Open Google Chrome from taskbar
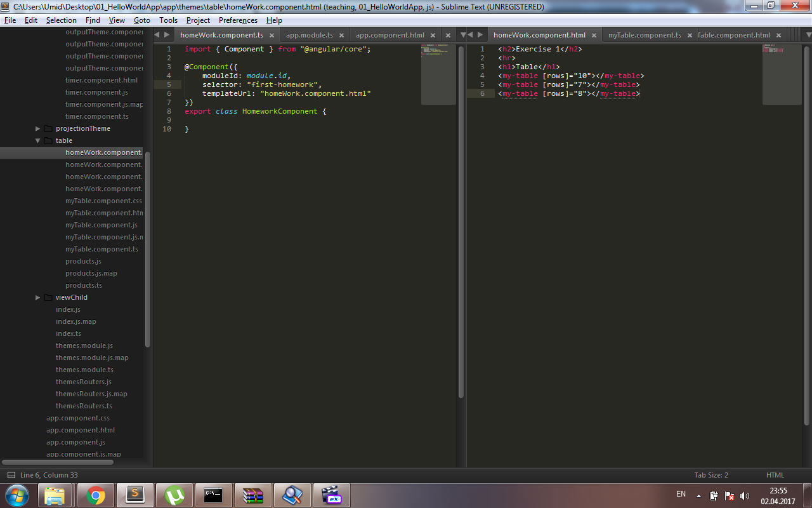Screen dimensions: 812x508 [x=96, y=495]
